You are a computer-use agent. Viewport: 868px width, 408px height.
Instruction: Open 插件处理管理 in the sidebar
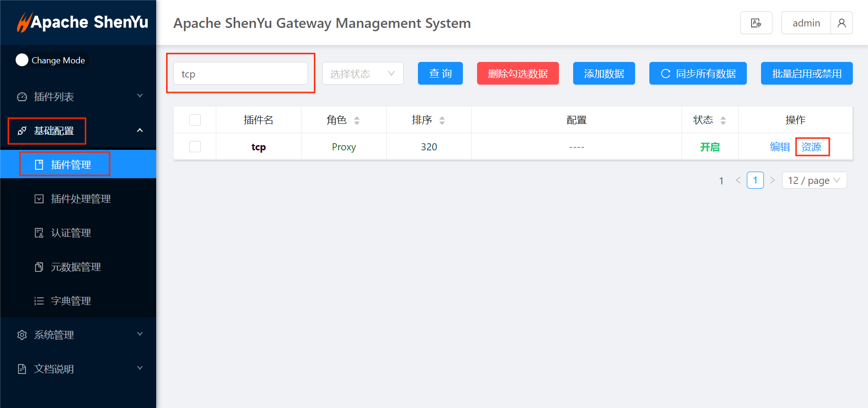click(80, 199)
